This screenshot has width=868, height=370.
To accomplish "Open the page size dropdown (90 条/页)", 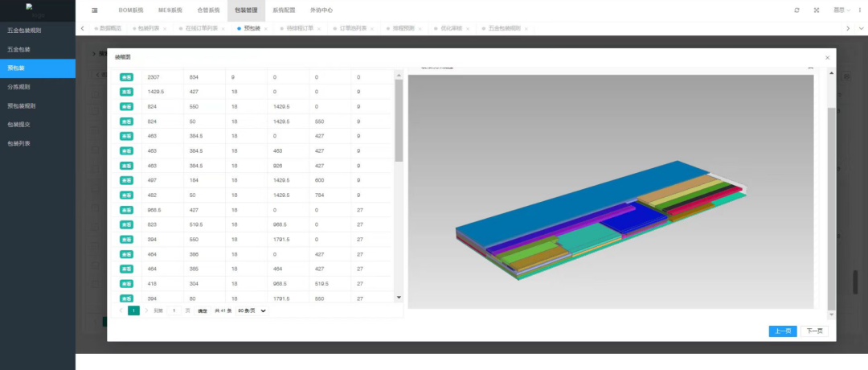I will coord(252,310).
